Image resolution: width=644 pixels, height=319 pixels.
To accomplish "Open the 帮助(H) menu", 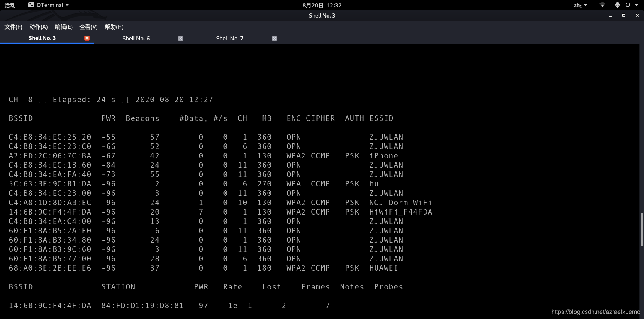I will pos(114,27).
